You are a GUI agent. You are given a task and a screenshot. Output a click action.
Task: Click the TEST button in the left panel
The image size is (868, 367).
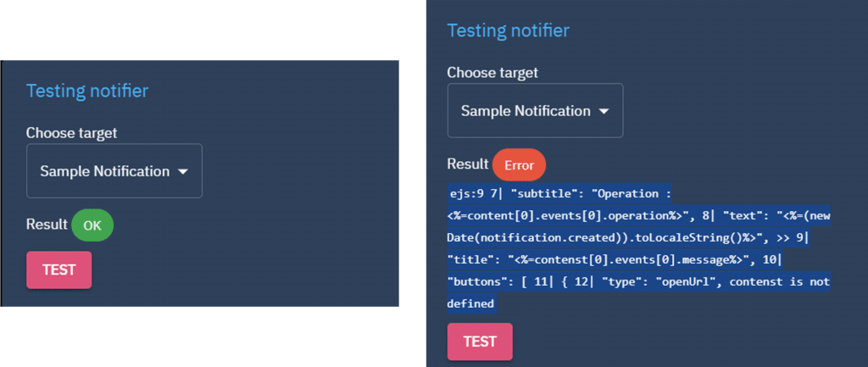click(58, 270)
